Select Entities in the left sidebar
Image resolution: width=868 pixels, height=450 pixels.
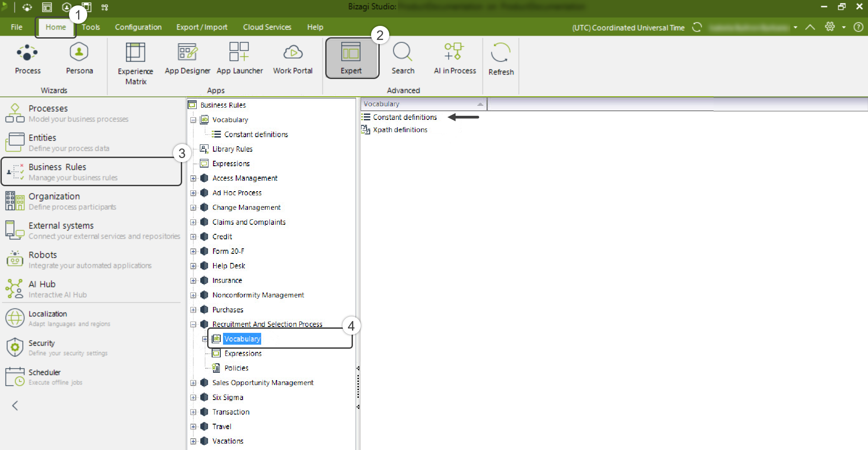coord(42,142)
